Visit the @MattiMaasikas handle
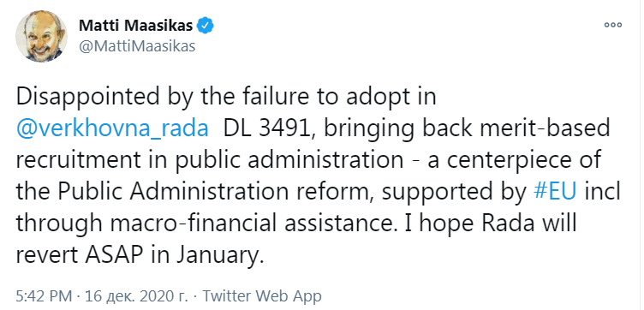The height and width of the screenshot is (310, 644). point(137,46)
